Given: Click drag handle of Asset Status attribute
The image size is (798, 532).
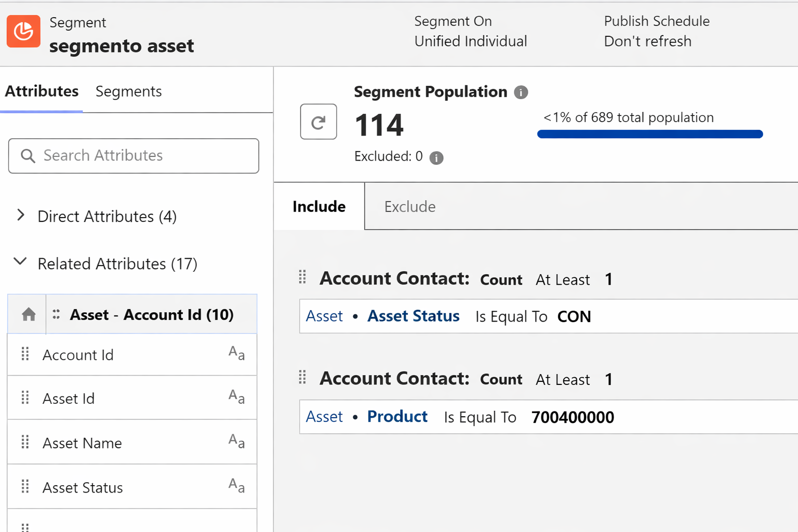Looking at the screenshot, I should (x=25, y=487).
